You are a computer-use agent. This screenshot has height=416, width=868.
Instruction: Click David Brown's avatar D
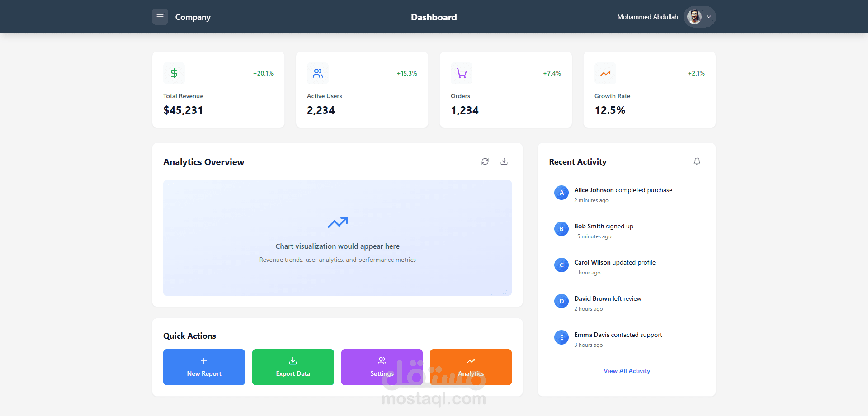pos(561,301)
